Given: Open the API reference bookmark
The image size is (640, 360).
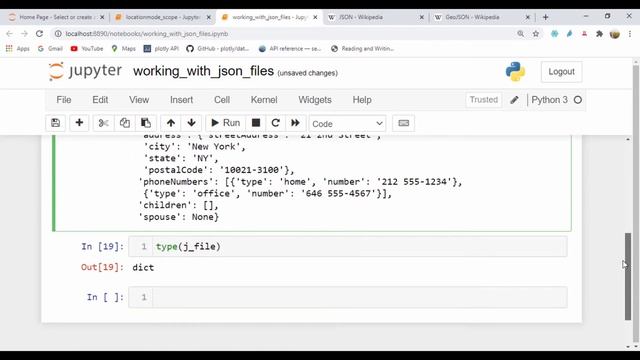Looking at the screenshot, I should [x=290, y=49].
